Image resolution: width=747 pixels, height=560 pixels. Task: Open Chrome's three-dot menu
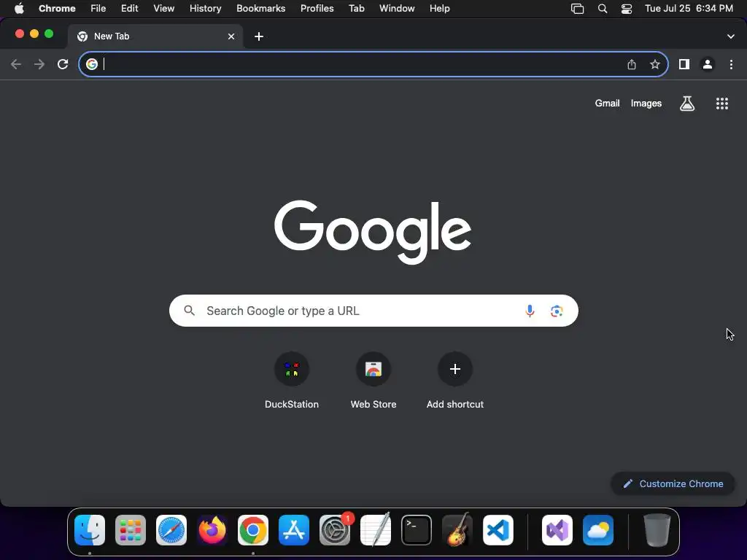tap(731, 64)
